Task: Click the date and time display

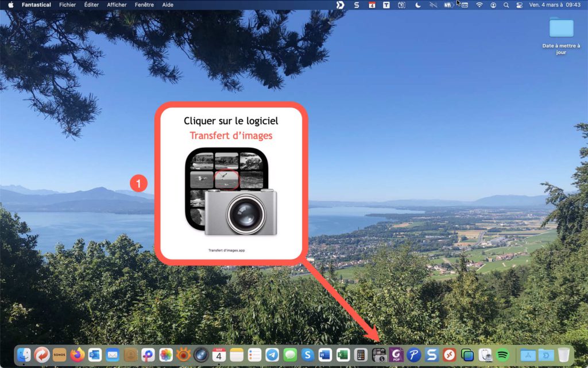Action: [x=555, y=5]
